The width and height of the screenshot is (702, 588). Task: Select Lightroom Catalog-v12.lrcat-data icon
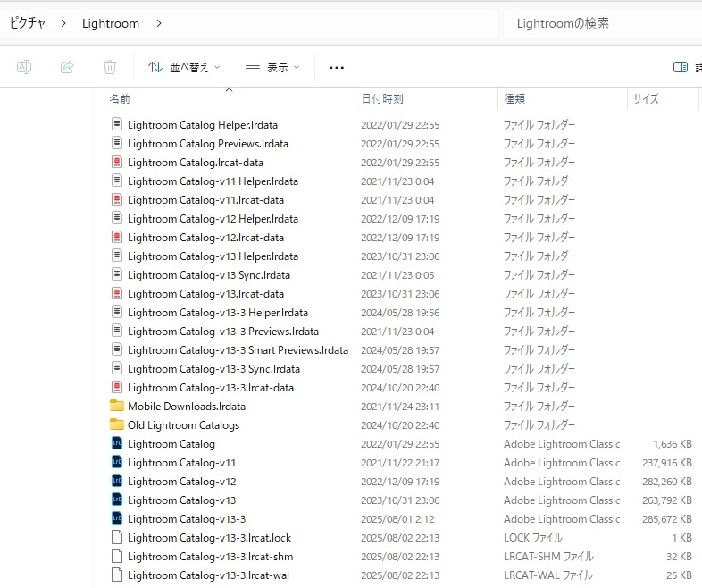[x=116, y=237]
